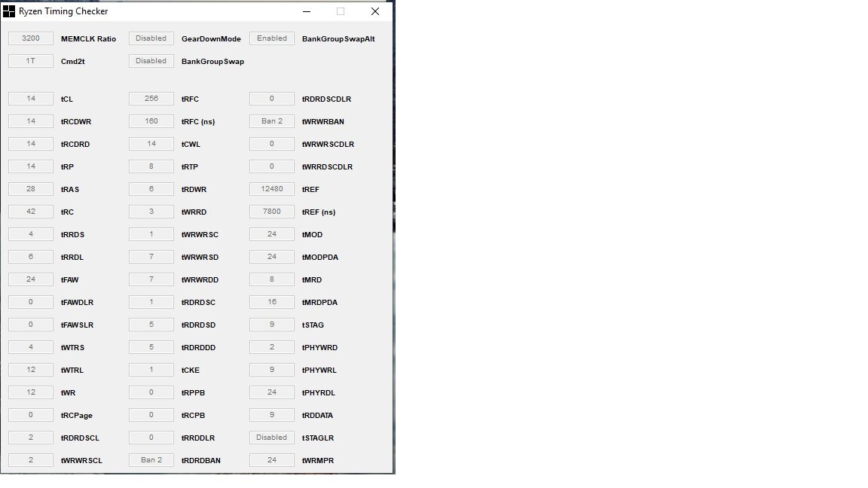This screenshot has height=488, width=868.
Task: Click the tRAS value field showing 28
Action: (31, 189)
